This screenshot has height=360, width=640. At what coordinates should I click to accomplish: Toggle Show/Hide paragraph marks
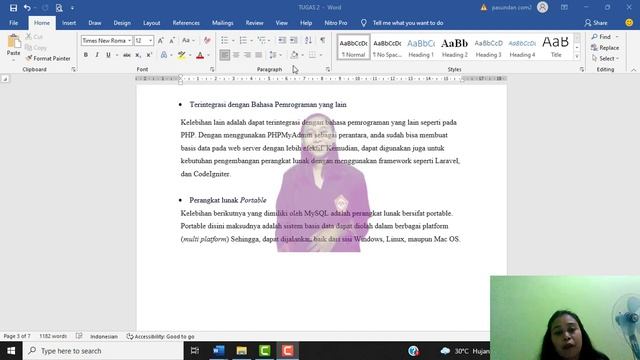coord(323,40)
